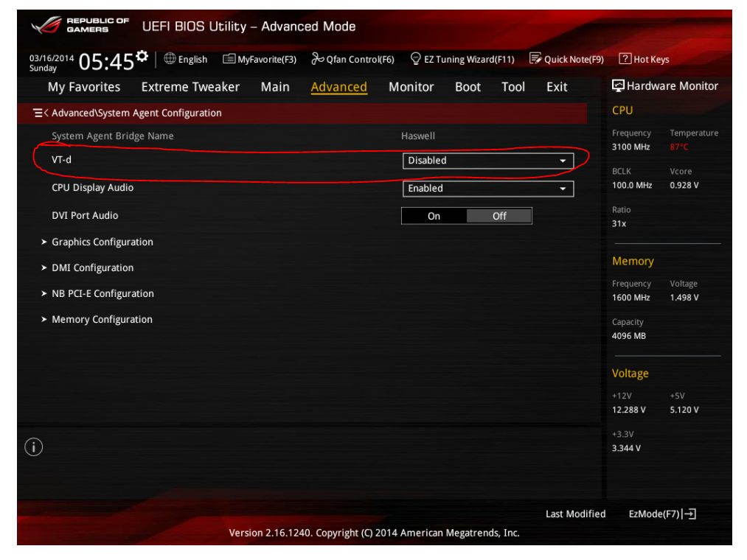Launch Qfan Control(F6) fan icon
The image size is (747, 560).
317,59
